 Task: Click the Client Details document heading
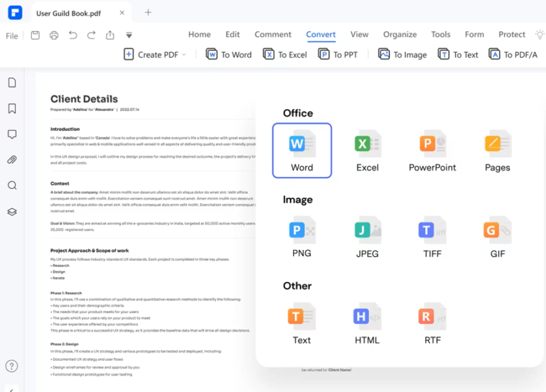85,99
